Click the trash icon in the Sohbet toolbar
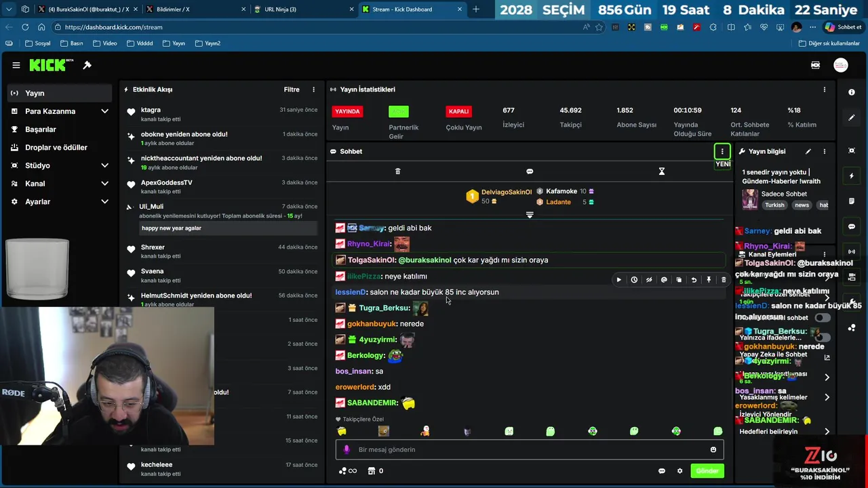This screenshot has height=488, width=868. 397,171
